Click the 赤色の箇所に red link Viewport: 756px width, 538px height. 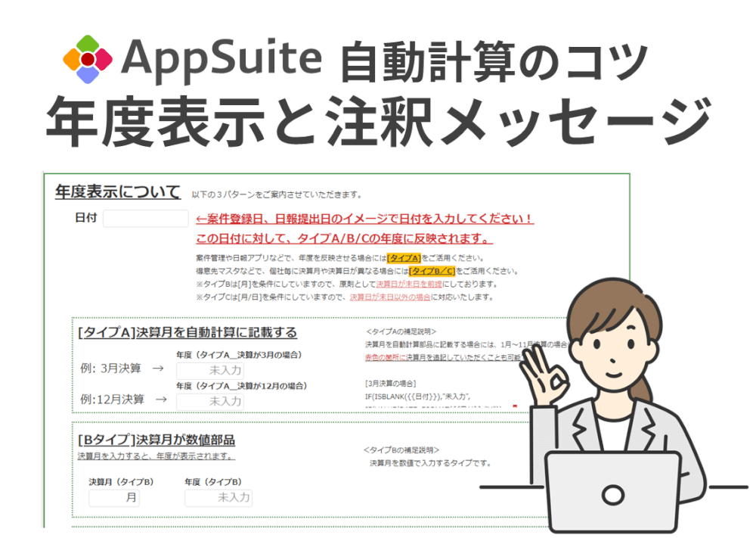[x=383, y=356]
